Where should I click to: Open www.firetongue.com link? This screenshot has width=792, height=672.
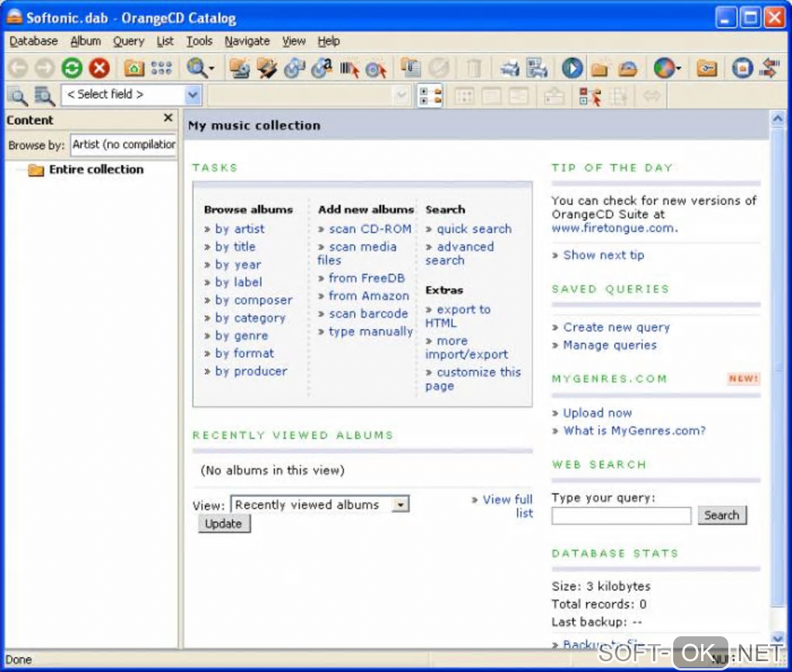(x=614, y=228)
